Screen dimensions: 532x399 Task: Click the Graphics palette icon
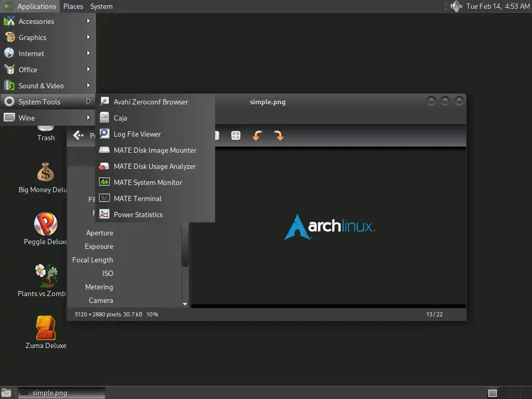tap(9, 37)
